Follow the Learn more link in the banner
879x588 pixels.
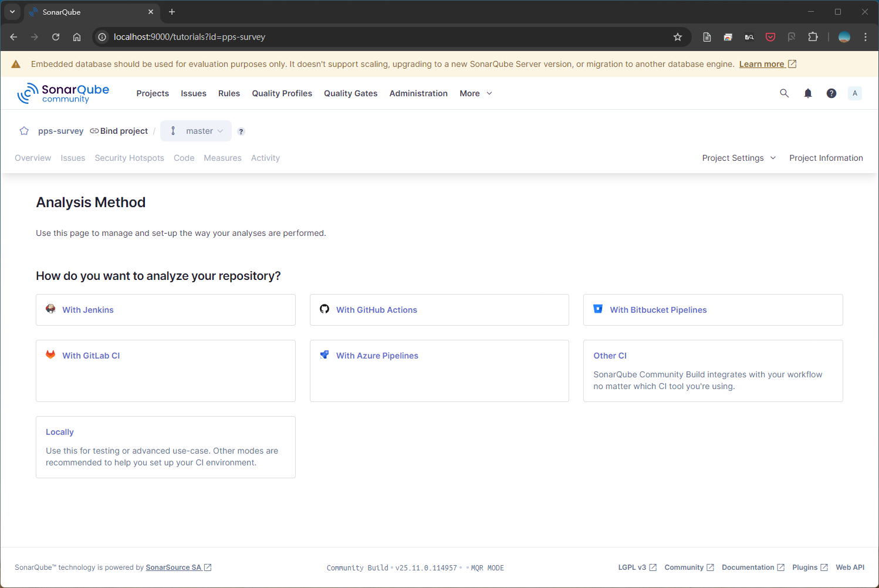[762, 64]
